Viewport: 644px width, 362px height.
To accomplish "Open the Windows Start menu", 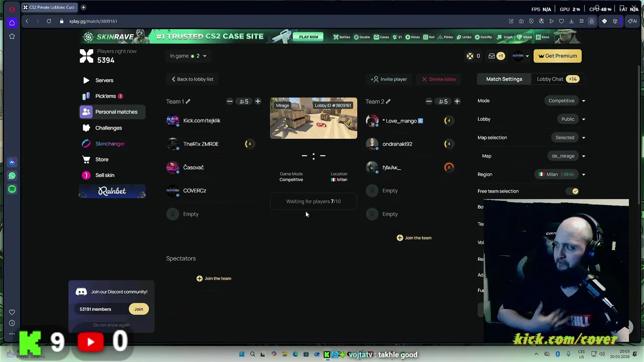I will (242, 354).
